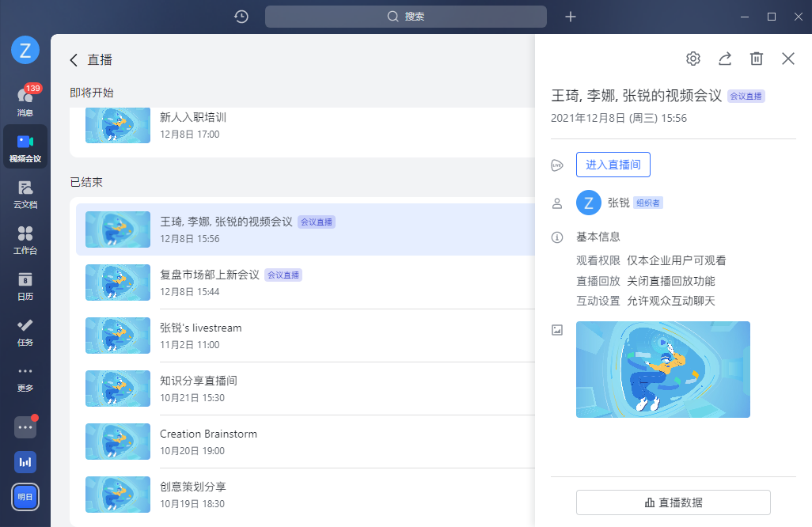Go back using the arrow beside 直播
The height and width of the screenshot is (527, 812).
coord(74,60)
